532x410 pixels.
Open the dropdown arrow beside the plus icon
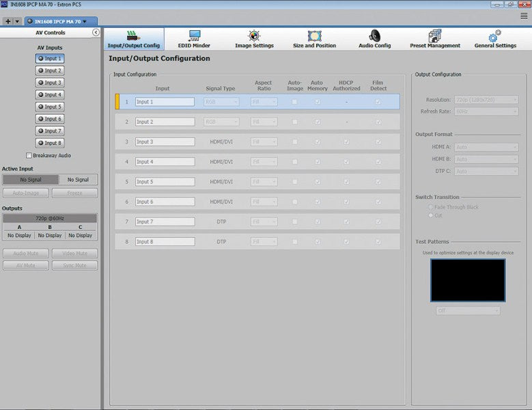(17, 21)
